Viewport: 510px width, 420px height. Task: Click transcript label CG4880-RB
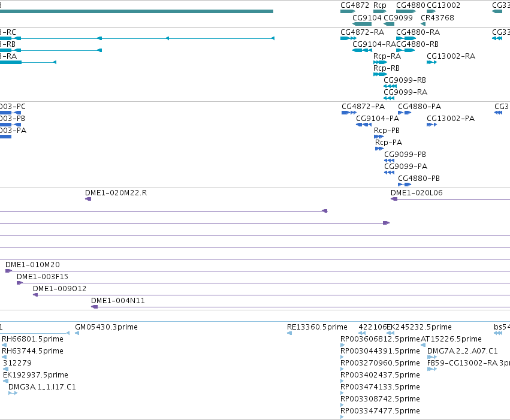(417, 44)
